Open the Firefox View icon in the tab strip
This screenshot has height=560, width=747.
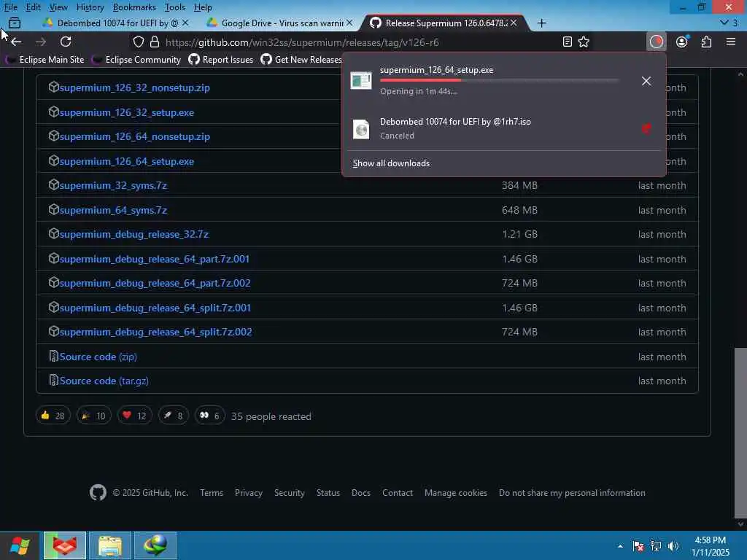(x=15, y=23)
